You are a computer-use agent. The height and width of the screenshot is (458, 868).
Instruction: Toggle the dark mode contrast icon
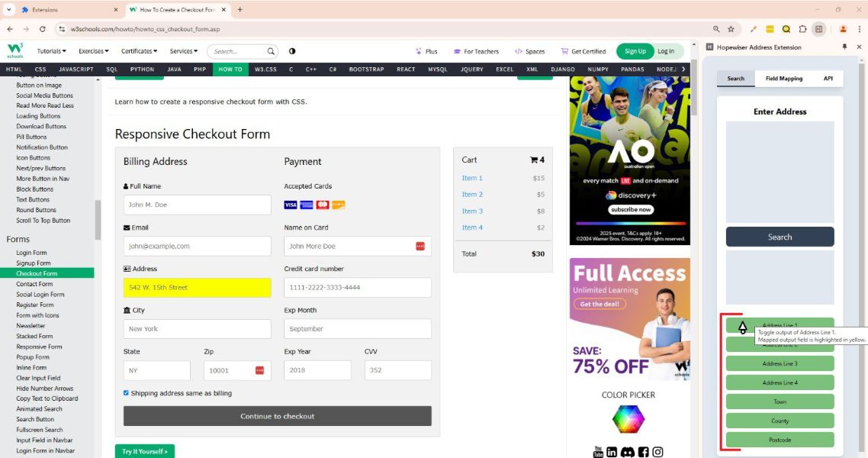pos(292,51)
